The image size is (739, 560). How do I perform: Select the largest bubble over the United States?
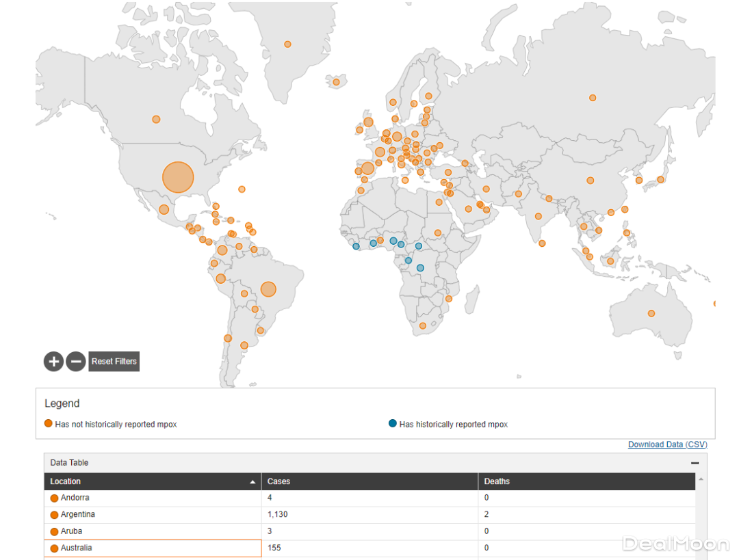[x=178, y=177]
